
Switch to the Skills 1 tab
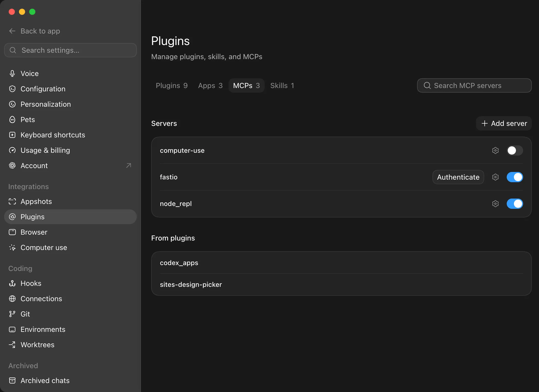(282, 85)
